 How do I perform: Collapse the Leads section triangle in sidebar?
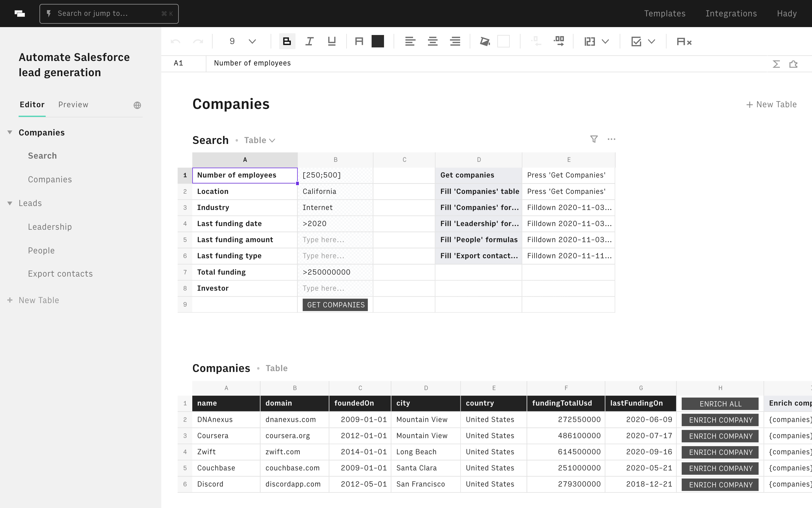[x=10, y=203]
